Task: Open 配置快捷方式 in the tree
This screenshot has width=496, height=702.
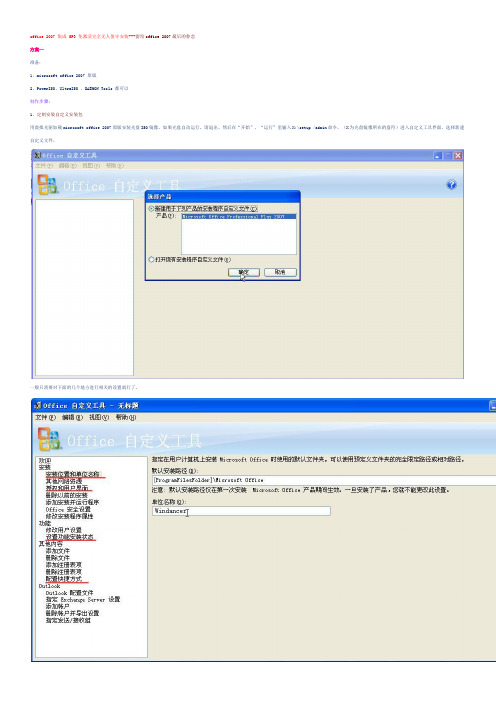Action: point(64,579)
